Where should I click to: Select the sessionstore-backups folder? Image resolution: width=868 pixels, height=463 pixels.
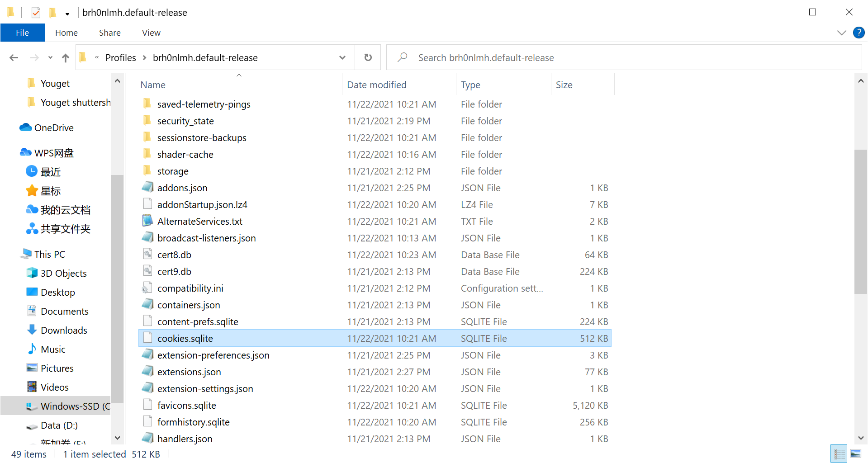point(202,138)
